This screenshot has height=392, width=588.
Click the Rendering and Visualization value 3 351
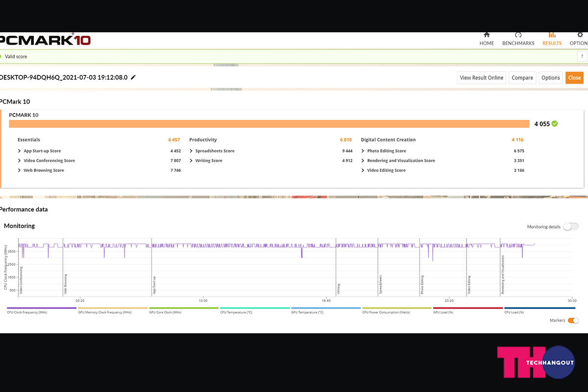[519, 161]
